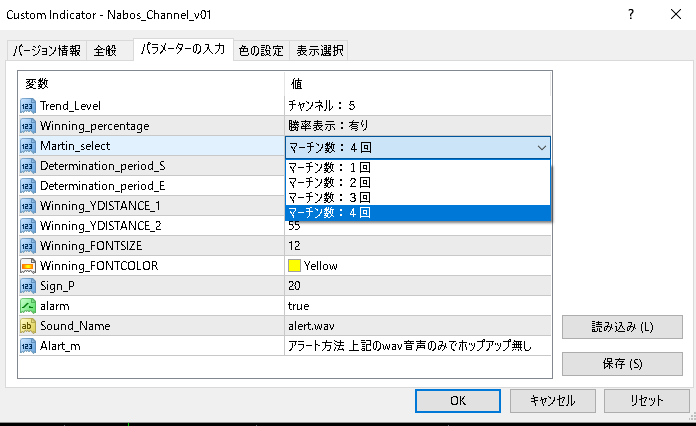Click the help question mark button
The height and width of the screenshot is (426, 696).
pos(631,15)
